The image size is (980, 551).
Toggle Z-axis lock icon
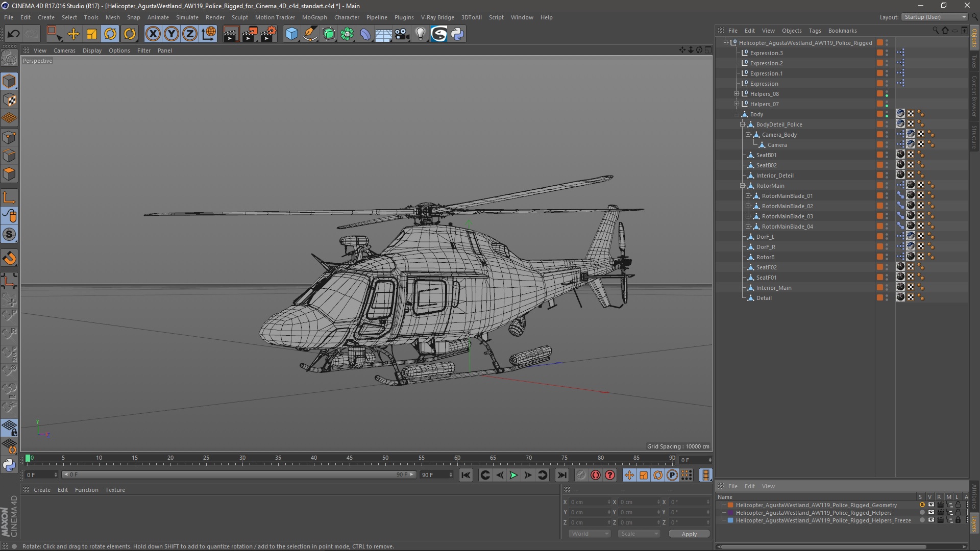[190, 34]
